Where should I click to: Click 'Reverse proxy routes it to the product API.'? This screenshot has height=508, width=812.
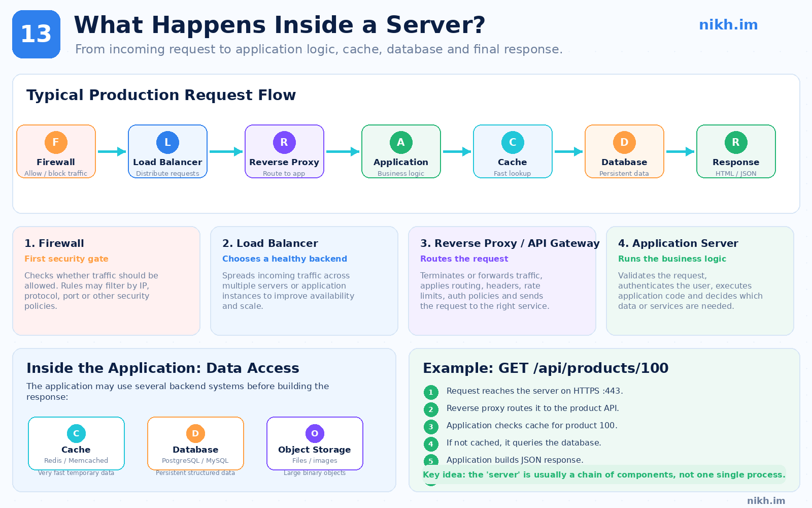pyautogui.click(x=533, y=408)
